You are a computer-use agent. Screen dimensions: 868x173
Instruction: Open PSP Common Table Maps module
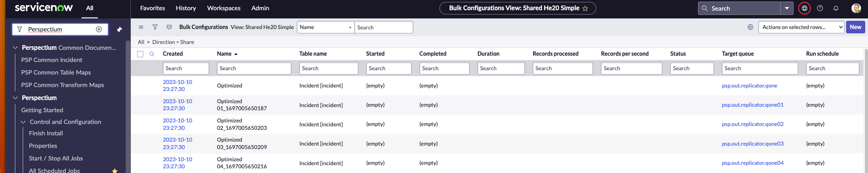pyautogui.click(x=56, y=73)
